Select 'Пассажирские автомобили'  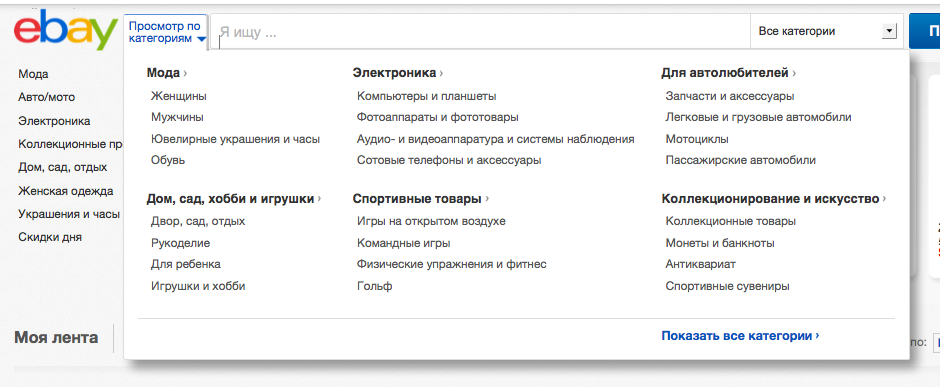click(740, 161)
